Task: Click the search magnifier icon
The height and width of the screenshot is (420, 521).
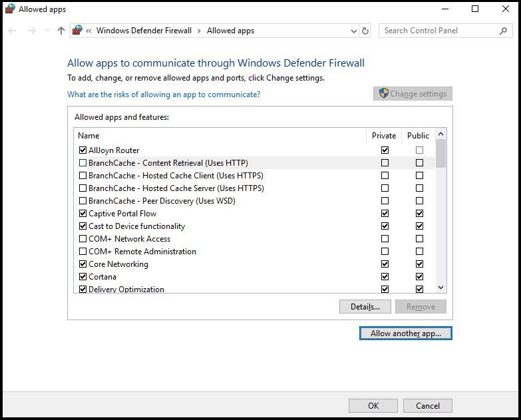Action: [503, 31]
